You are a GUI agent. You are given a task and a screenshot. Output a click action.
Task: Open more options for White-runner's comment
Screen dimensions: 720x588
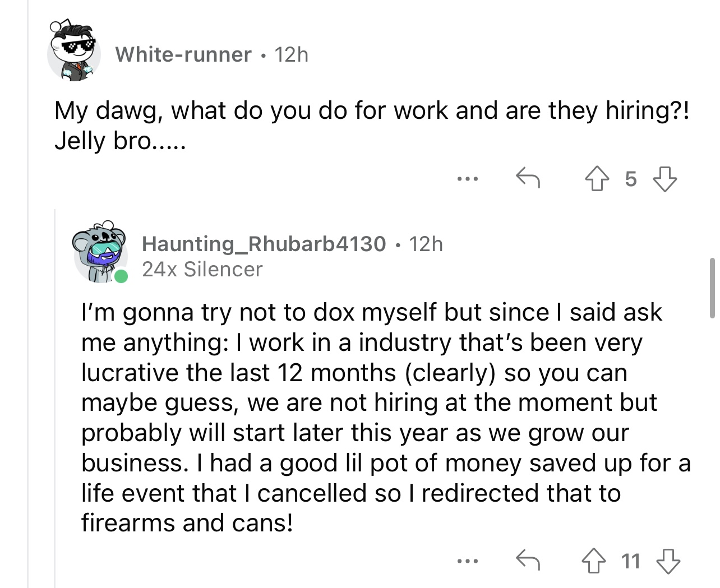[x=467, y=179]
